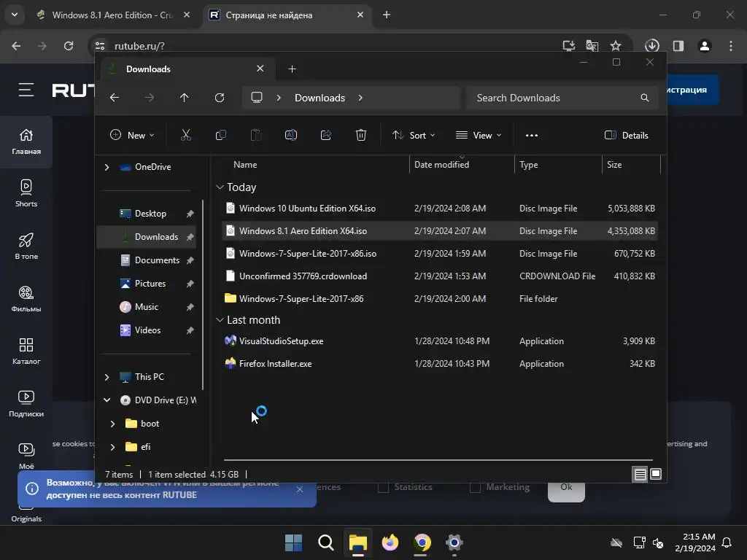This screenshot has height=560, width=747.
Task: Click the Delete trash icon in Explorer
Action: 360,135
